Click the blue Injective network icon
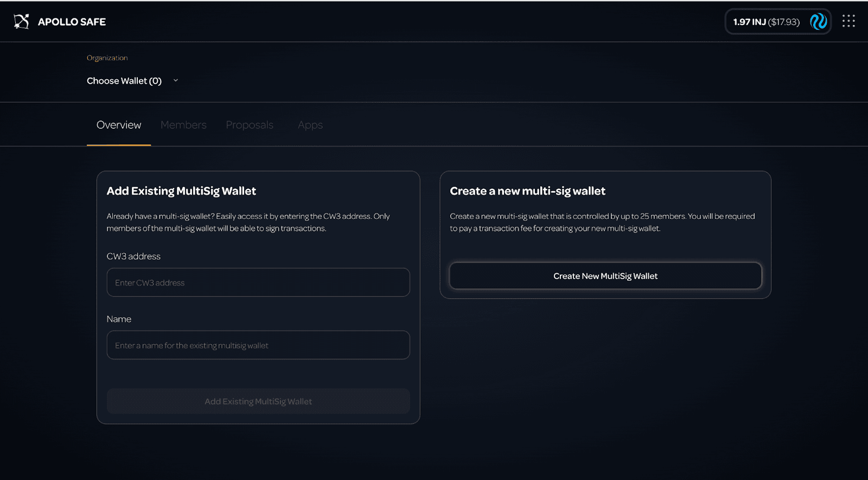The height and width of the screenshot is (480, 868). tap(818, 22)
